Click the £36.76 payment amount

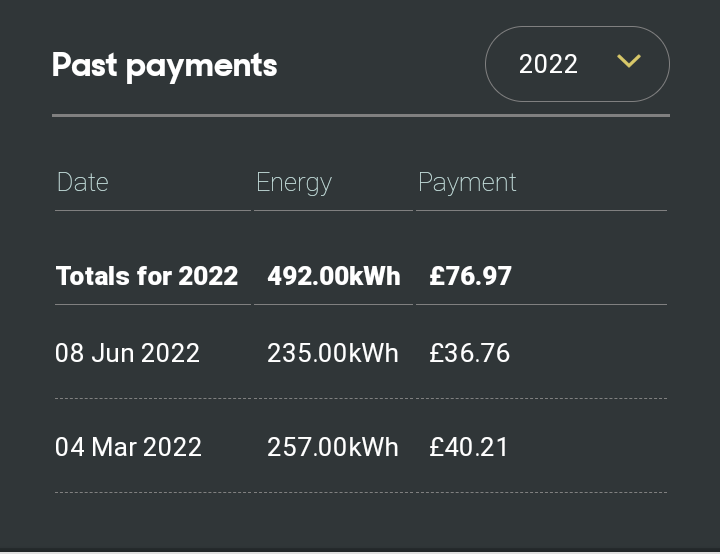click(x=469, y=353)
